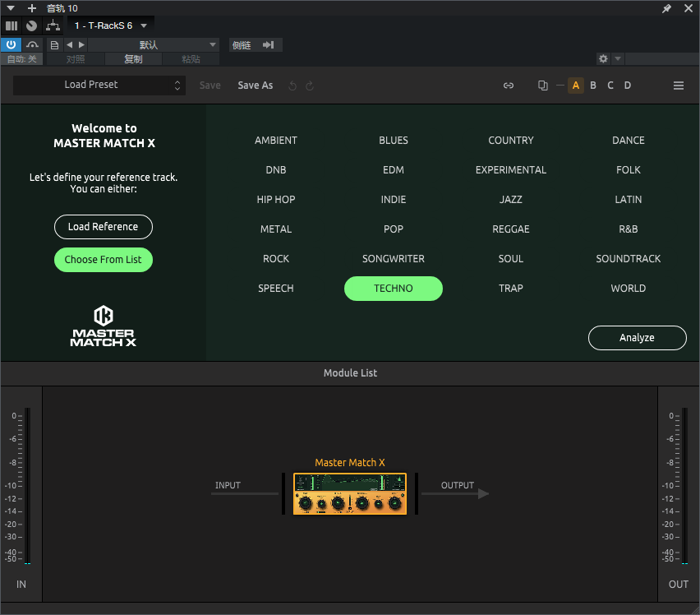Pick the METAL genre
Image resolution: width=700 pixels, height=615 pixels.
[x=276, y=229]
